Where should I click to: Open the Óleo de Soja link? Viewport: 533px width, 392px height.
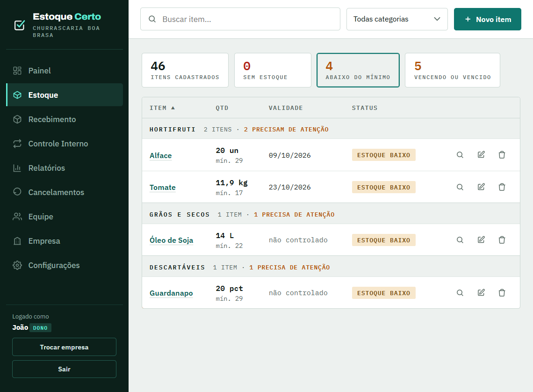(171, 240)
